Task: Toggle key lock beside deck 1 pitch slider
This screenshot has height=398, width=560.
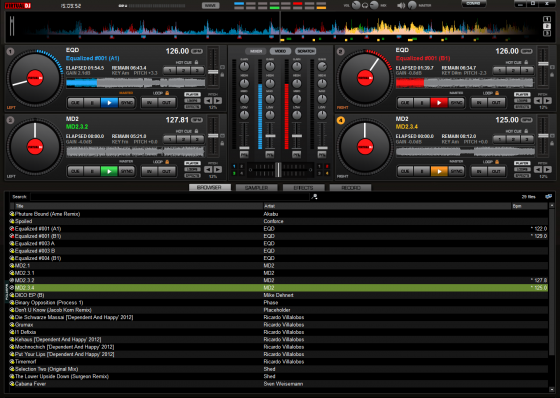Action: [222, 74]
